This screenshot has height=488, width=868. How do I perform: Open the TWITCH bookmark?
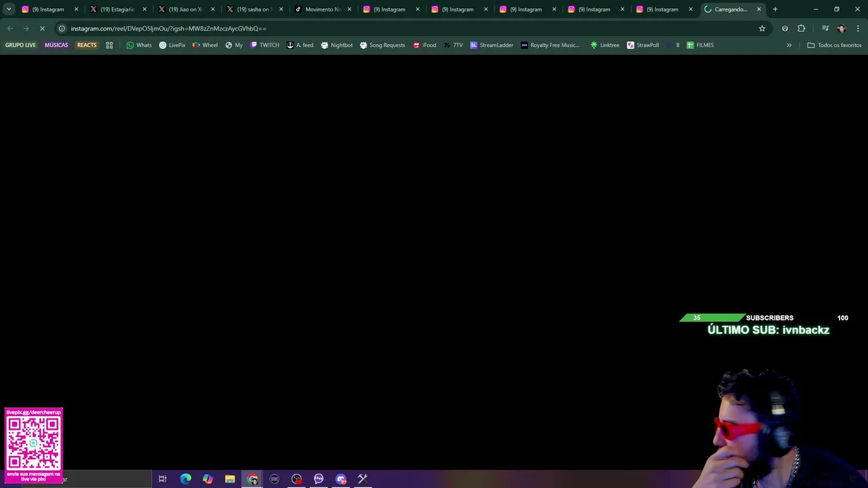[264, 45]
